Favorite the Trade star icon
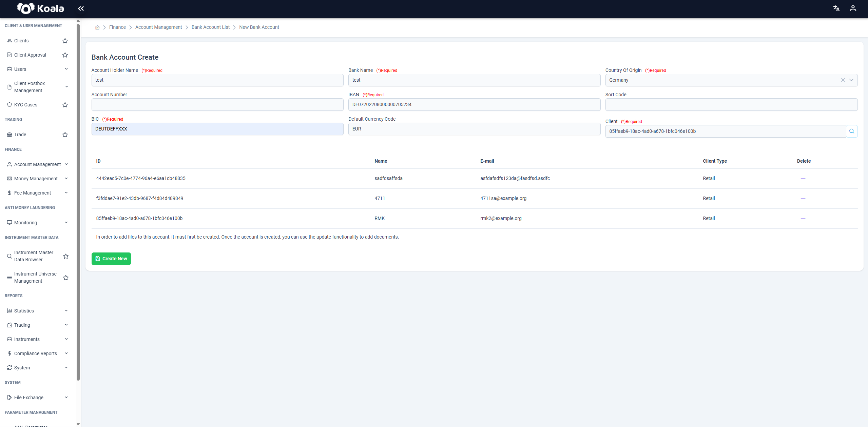The width and height of the screenshot is (868, 427). pos(65,135)
